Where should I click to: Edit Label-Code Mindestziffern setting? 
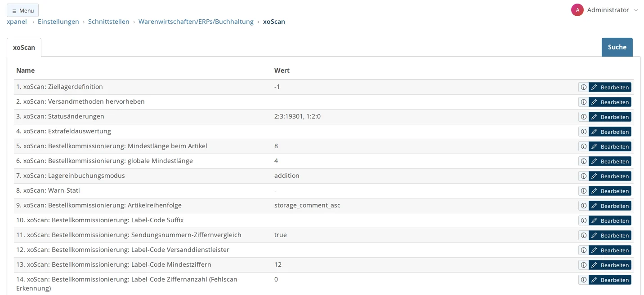pos(610,265)
